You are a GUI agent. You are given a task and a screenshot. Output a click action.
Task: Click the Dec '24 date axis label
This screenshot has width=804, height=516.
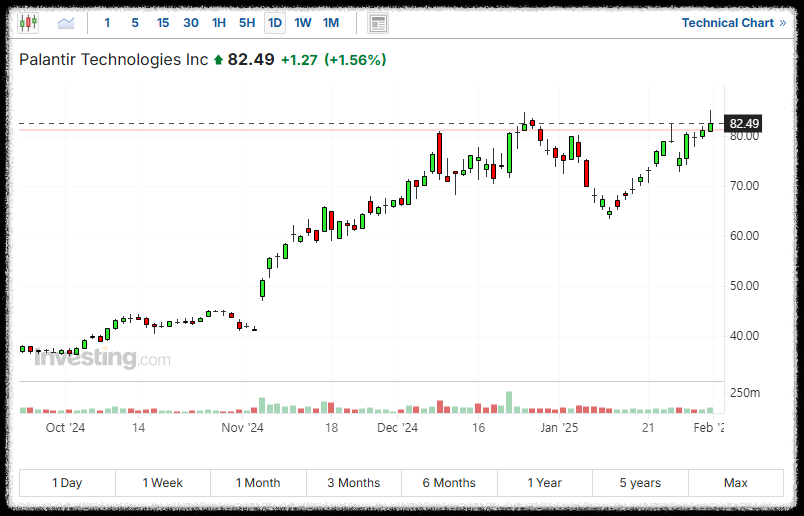[397, 428]
